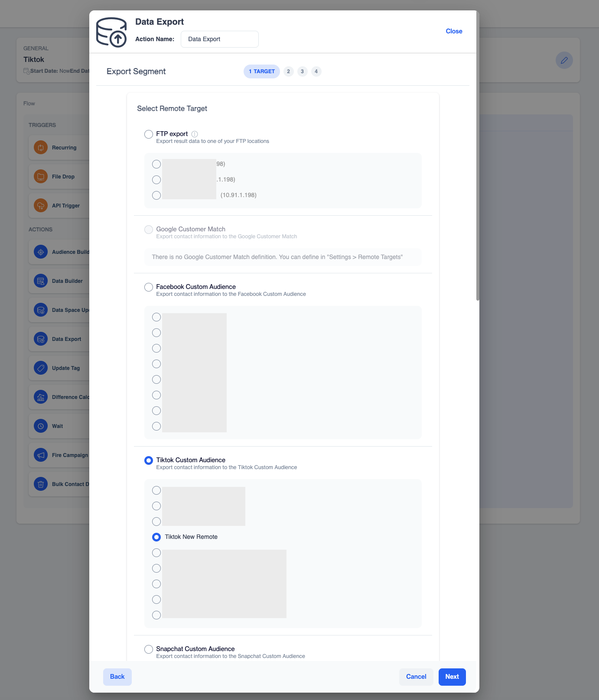This screenshot has width=599, height=700.
Task: Click the Cancel button
Action: click(x=416, y=677)
